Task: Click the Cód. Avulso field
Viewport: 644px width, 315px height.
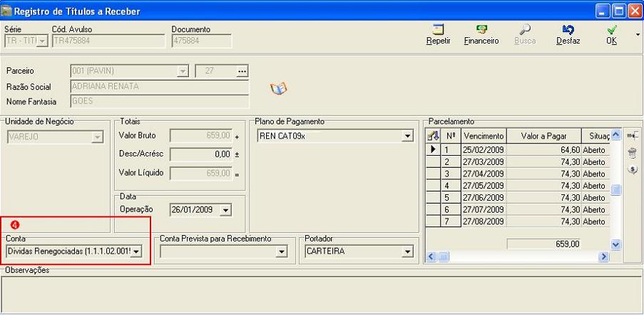Action: tap(109, 41)
